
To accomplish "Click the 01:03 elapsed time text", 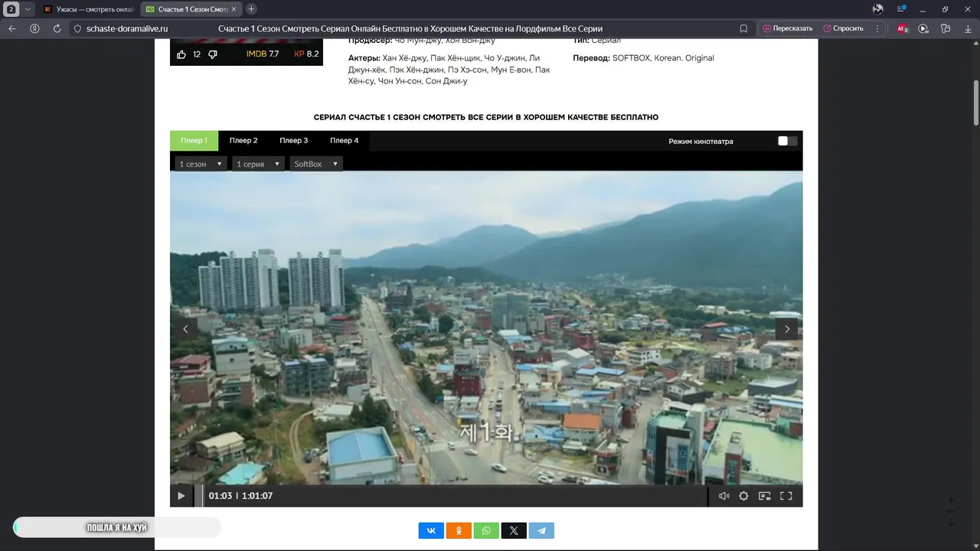I will click(x=220, y=496).
